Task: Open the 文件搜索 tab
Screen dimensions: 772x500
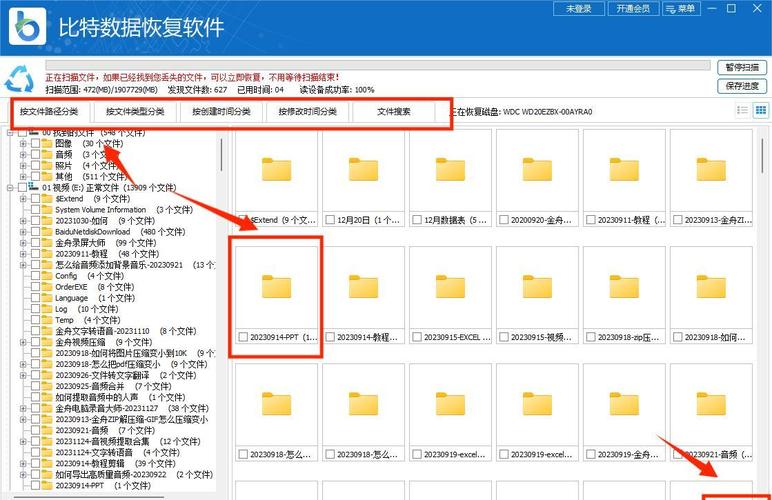Action: tap(394, 112)
